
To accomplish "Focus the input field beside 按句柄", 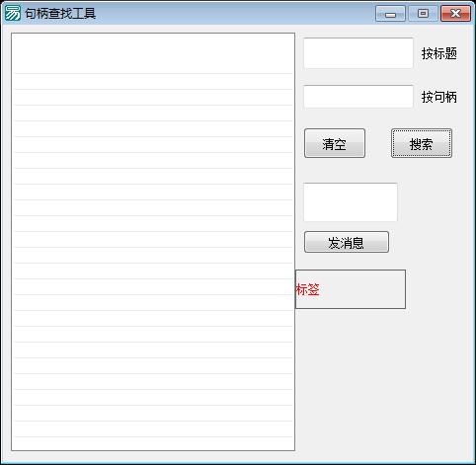I will 358,97.
